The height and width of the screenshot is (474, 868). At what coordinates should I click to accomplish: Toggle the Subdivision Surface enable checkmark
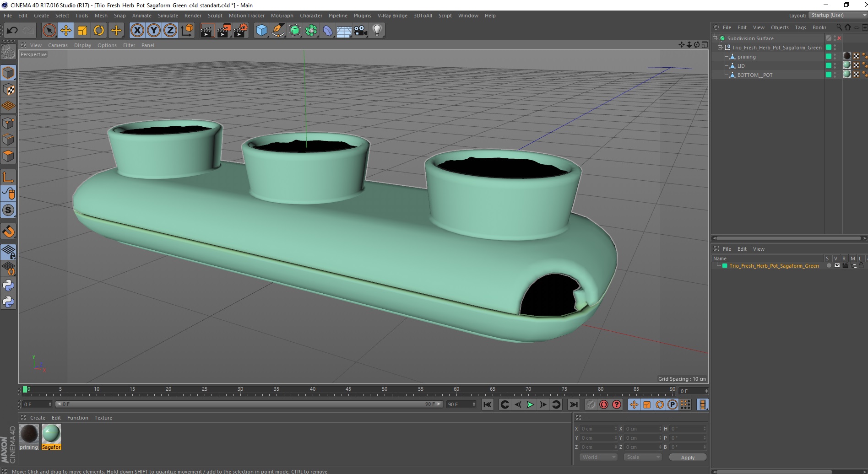tap(839, 38)
